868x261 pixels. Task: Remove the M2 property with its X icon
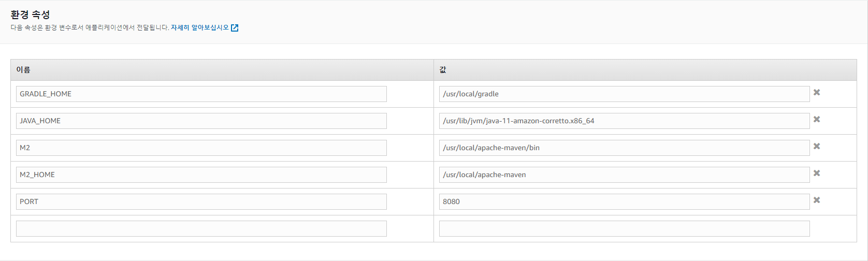pos(816,147)
